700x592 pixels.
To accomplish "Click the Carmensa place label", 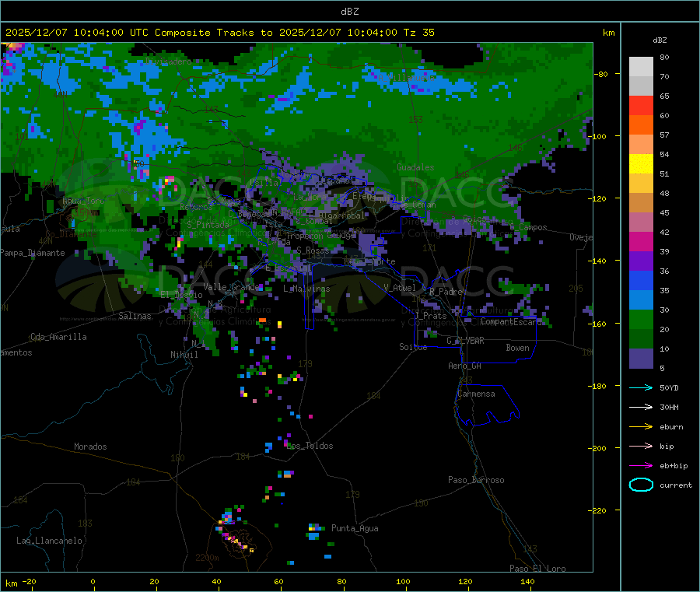I will [476, 394].
